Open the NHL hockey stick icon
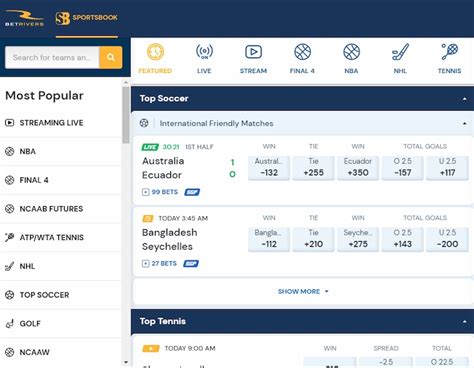The height and width of the screenshot is (368, 474). 400,52
